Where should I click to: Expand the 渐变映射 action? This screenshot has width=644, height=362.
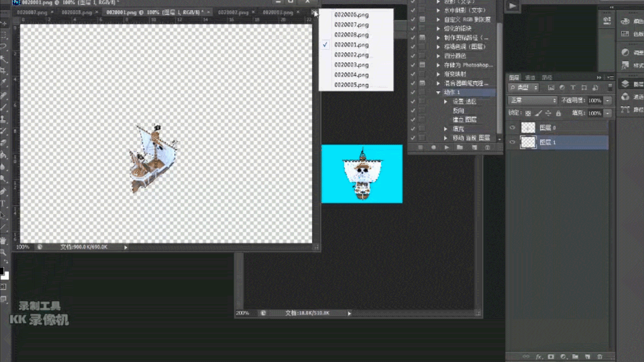tap(438, 74)
